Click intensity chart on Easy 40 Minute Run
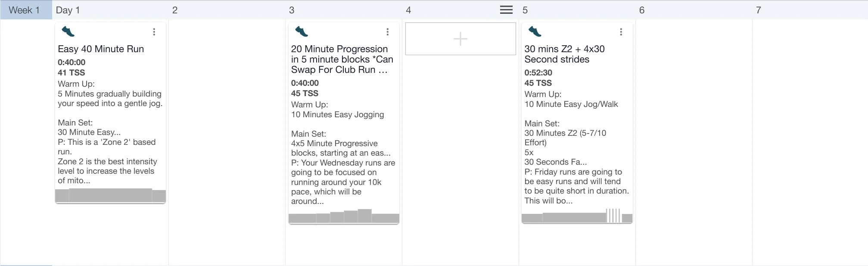This screenshot has height=266, width=868. [x=110, y=195]
